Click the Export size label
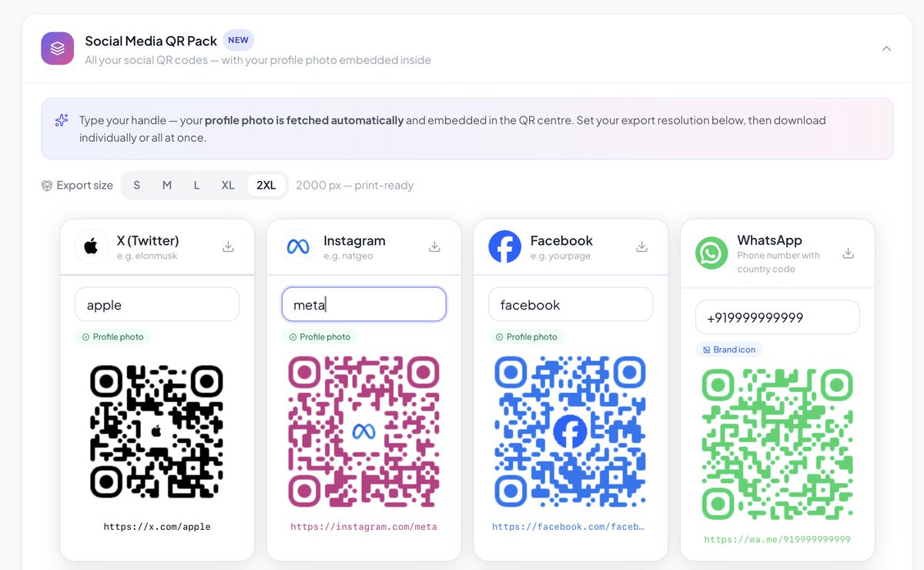The width and height of the screenshot is (924, 570). click(x=85, y=186)
